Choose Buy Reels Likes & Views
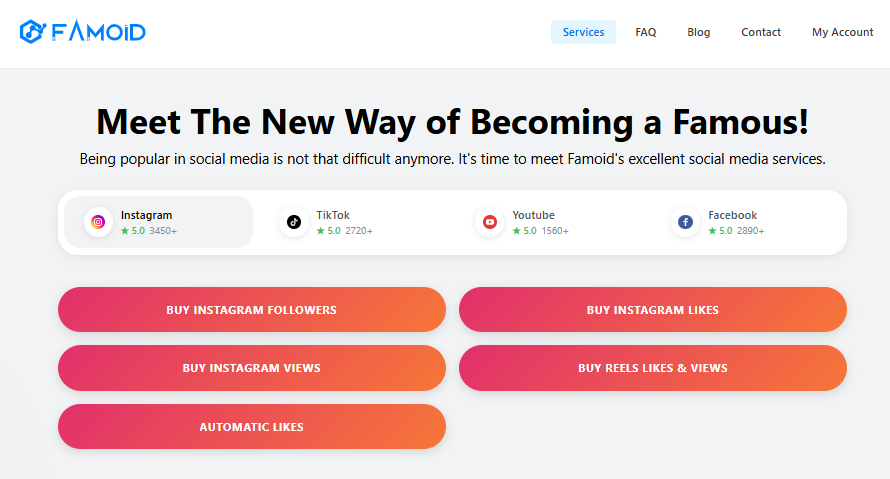 pyautogui.click(x=652, y=368)
